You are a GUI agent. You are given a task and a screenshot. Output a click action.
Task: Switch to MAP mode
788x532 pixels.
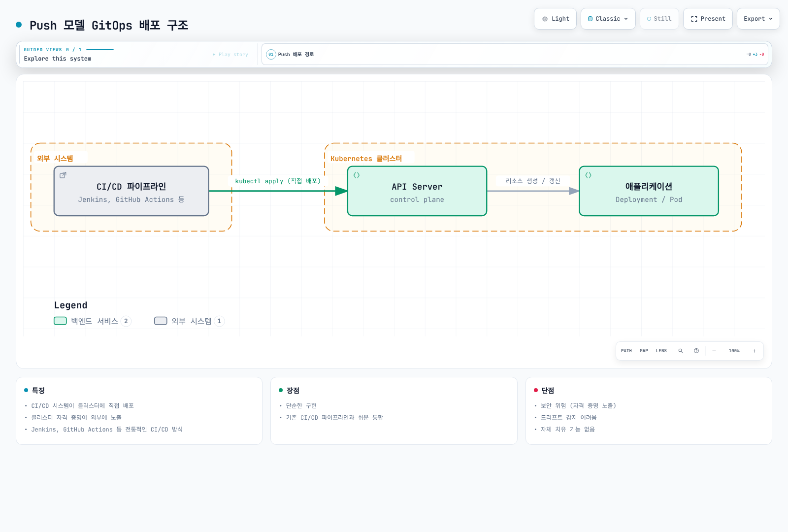pyautogui.click(x=644, y=351)
